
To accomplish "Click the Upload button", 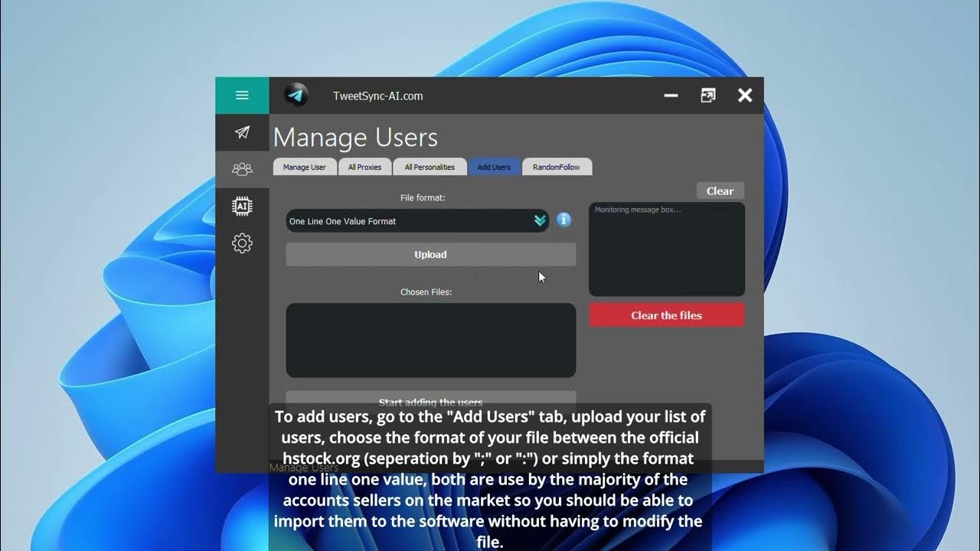I will point(430,254).
